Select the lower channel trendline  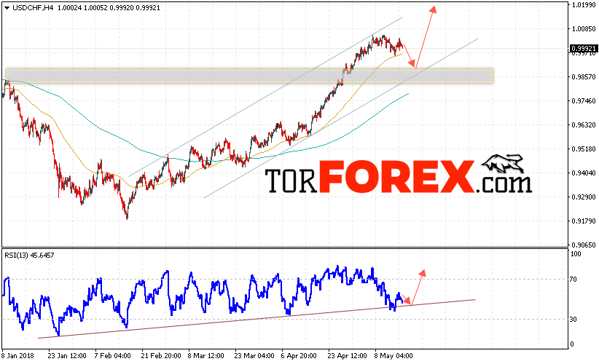[341, 118]
